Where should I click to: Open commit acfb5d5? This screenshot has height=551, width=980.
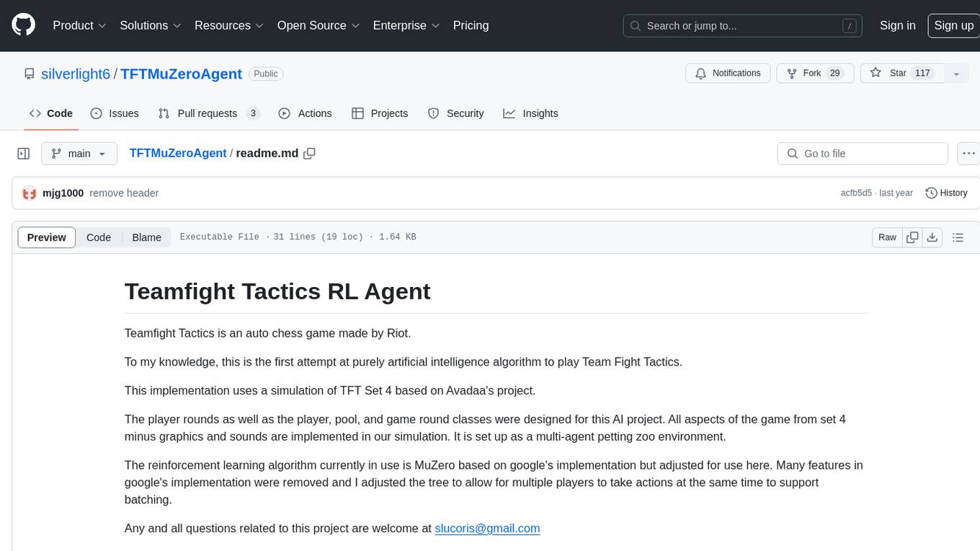point(856,193)
